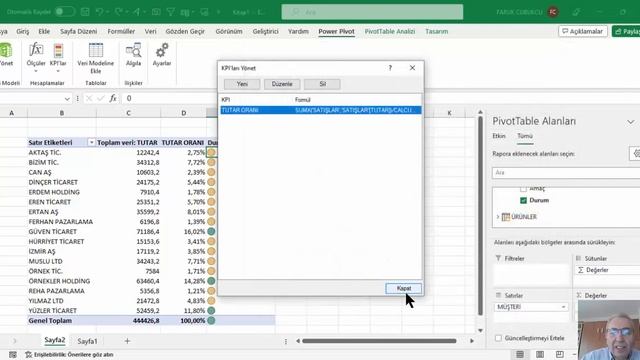Click the add new sheet plus icon

(x=127, y=341)
